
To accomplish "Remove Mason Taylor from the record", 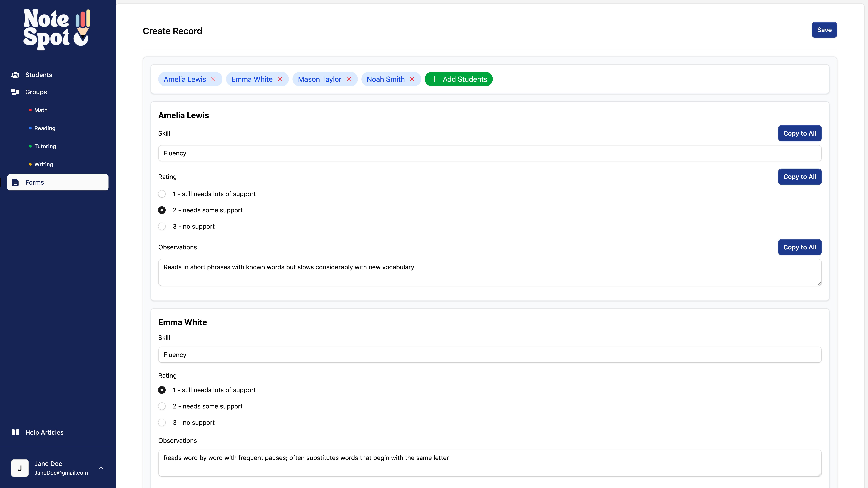I will point(349,79).
